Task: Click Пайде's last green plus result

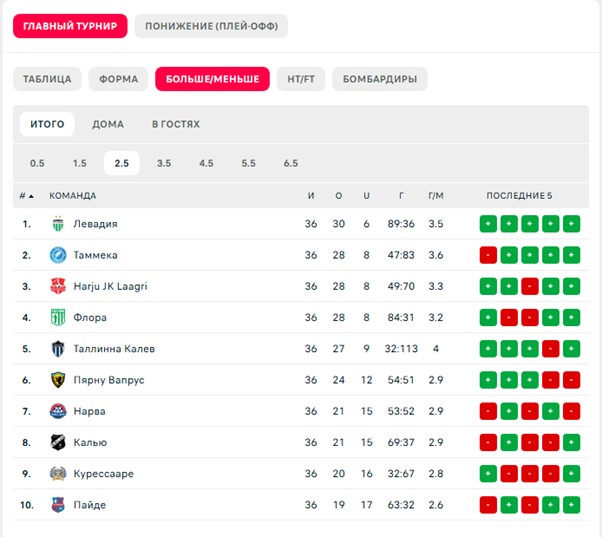Action: [571, 505]
